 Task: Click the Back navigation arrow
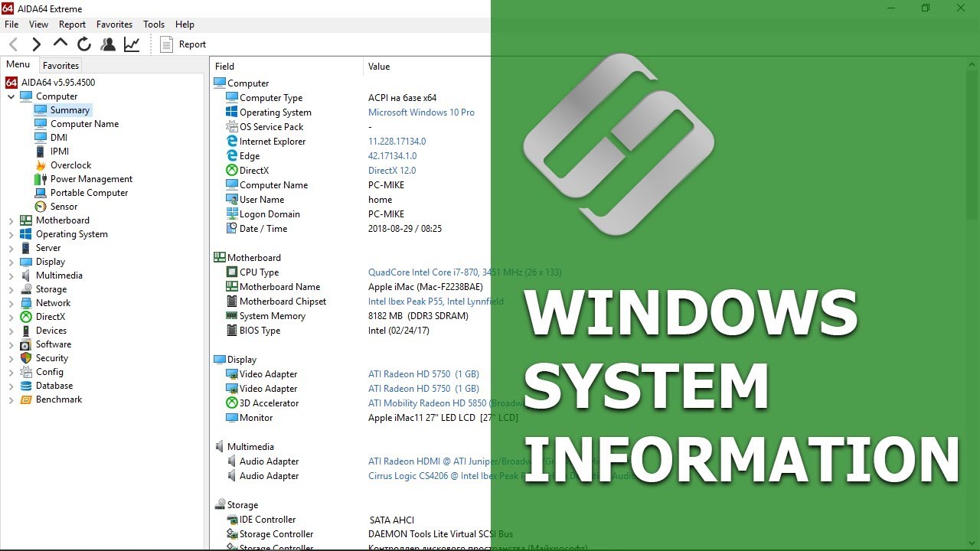coord(13,44)
